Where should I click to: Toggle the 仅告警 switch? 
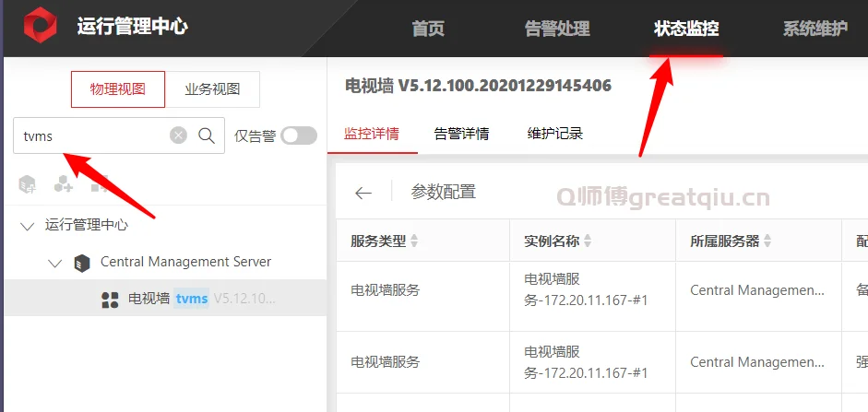click(299, 135)
